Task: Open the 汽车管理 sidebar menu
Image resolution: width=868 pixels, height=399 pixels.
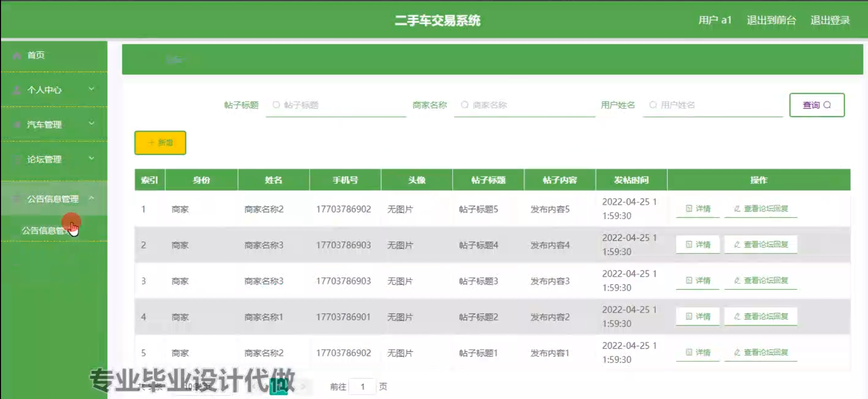Action: tap(54, 124)
